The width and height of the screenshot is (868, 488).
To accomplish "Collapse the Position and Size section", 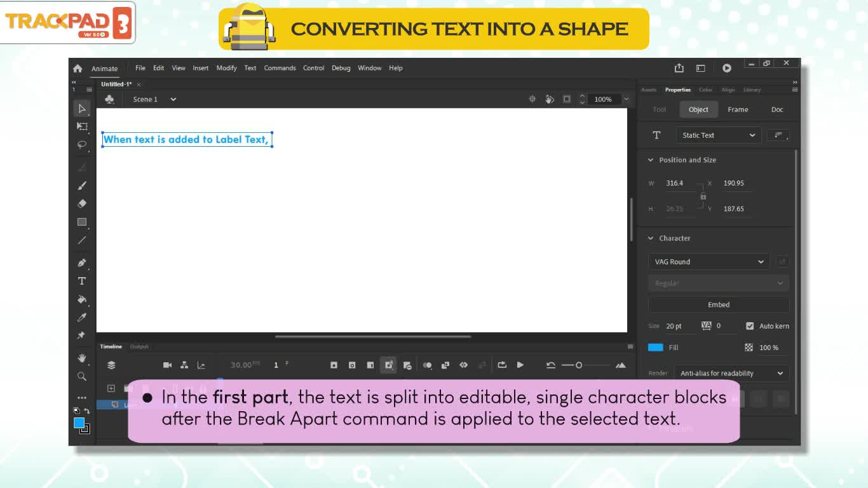I will point(650,160).
